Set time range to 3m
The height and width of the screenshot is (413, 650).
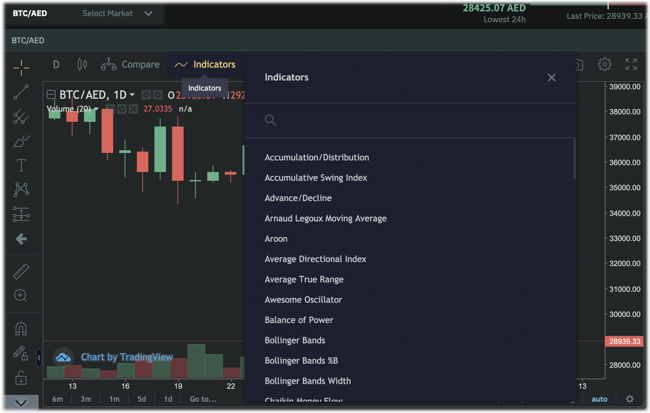coord(86,399)
